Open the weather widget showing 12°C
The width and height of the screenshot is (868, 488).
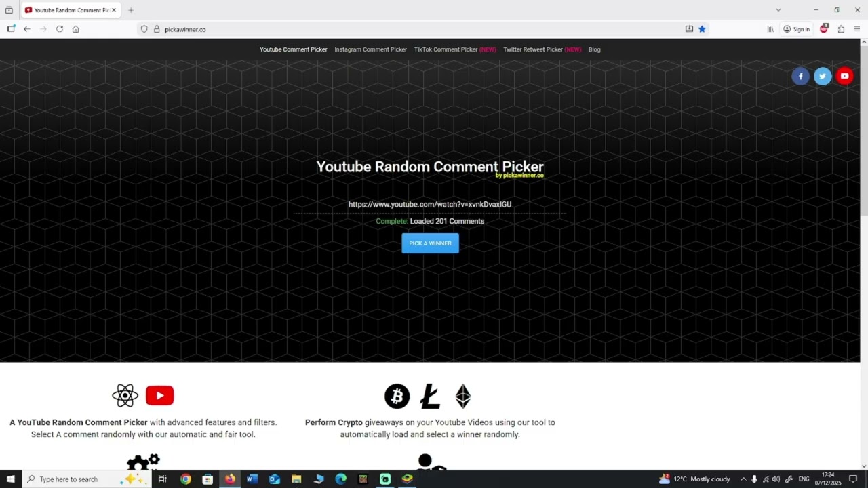[x=694, y=479]
